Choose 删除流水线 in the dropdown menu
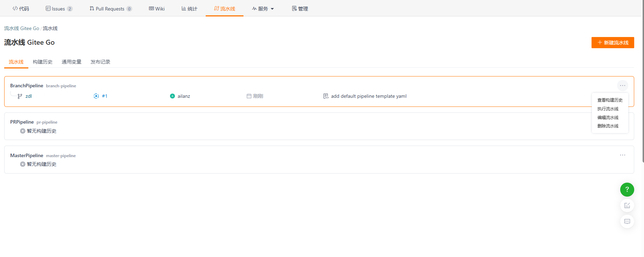 coord(608,126)
